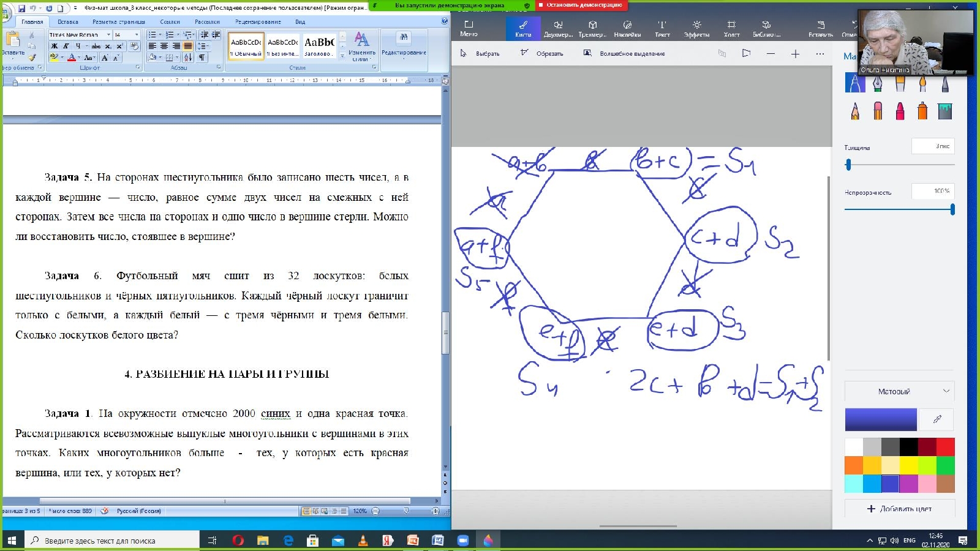The width and height of the screenshot is (980, 551).
Task: Toggle center text alignment in Word
Action: [164, 46]
